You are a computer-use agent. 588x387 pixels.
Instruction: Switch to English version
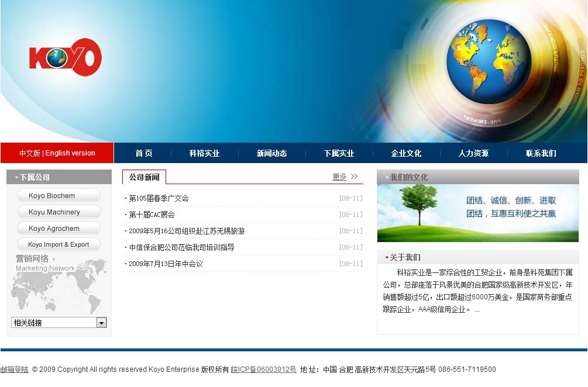(70, 153)
